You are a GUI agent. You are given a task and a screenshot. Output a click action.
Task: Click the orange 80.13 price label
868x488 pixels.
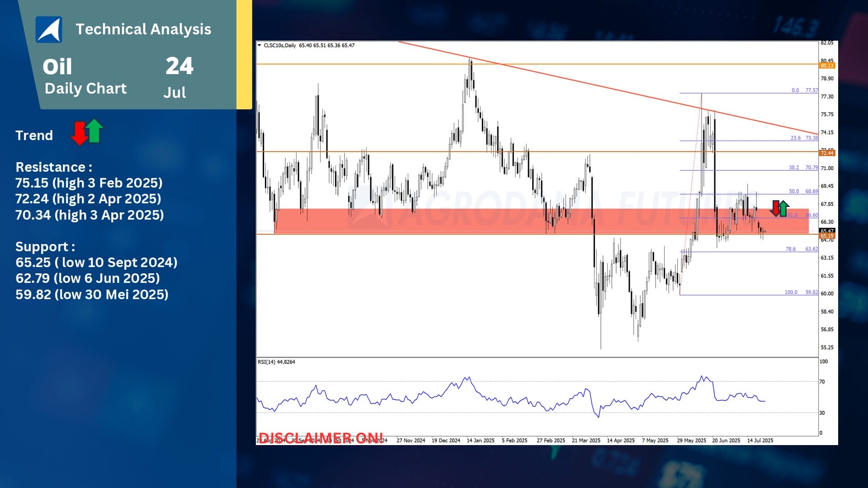[x=827, y=66]
